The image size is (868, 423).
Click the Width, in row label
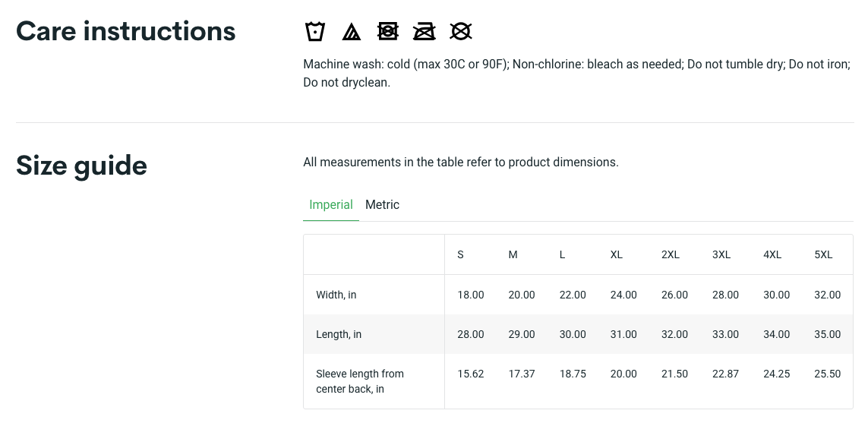(336, 295)
